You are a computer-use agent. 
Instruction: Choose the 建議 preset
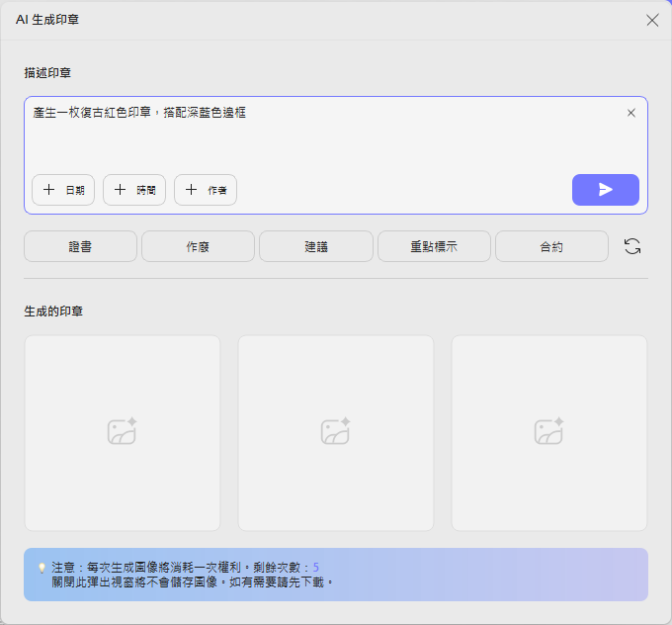[x=316, y=246]
